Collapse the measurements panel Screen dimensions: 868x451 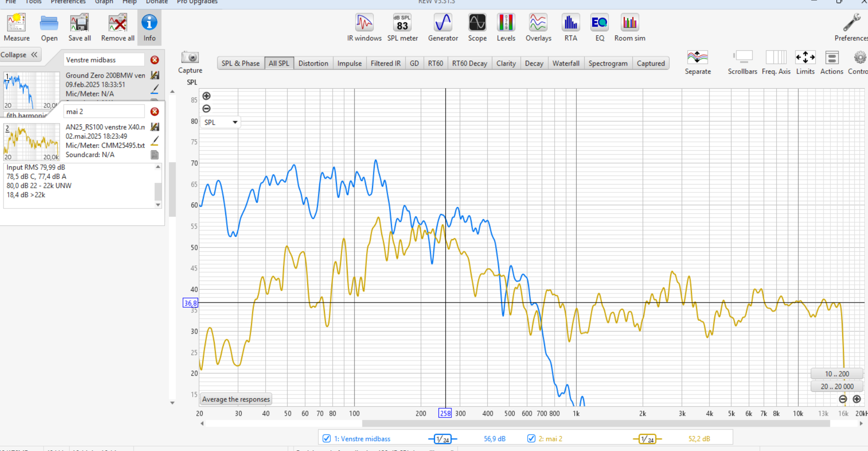(20, 55)
